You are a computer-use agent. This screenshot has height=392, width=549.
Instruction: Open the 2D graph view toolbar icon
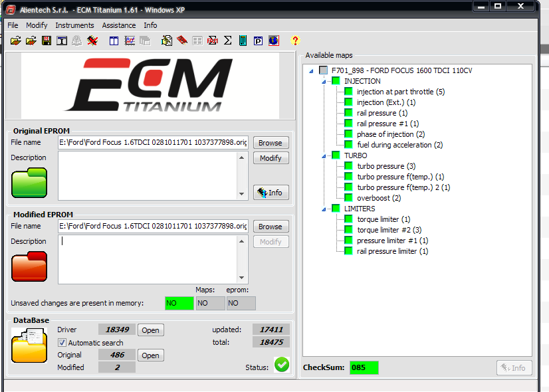click(130, 41)
